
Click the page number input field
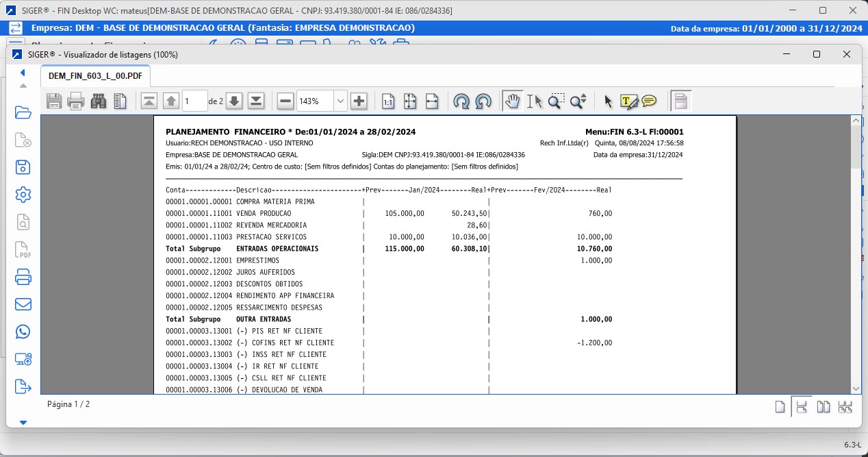click(194, 101)
